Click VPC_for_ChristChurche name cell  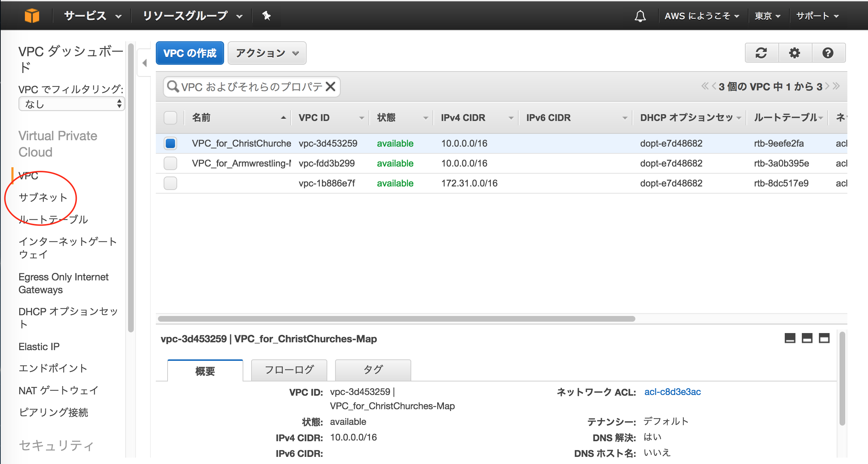tap(242, 143)
